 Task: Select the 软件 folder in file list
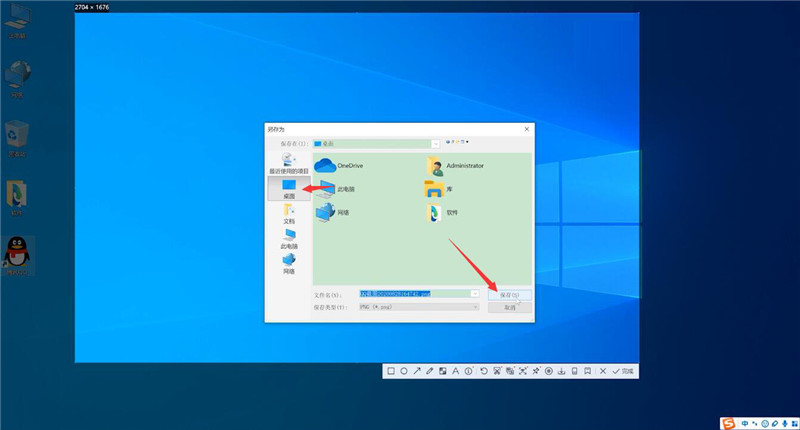(x=442, y=213)
